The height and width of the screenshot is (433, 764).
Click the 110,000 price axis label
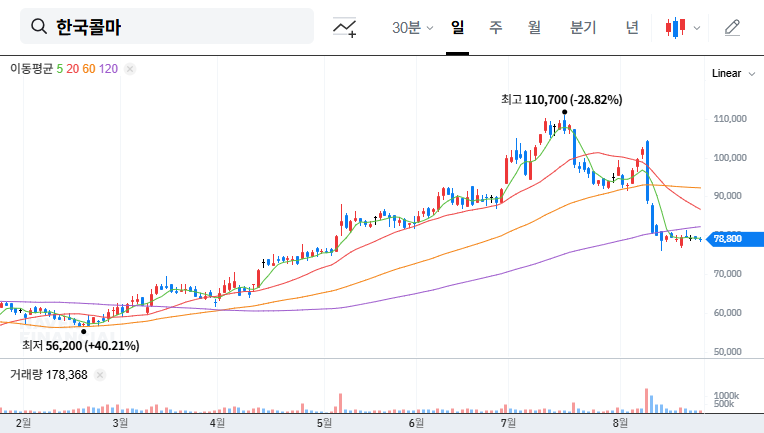pos(730,118)
